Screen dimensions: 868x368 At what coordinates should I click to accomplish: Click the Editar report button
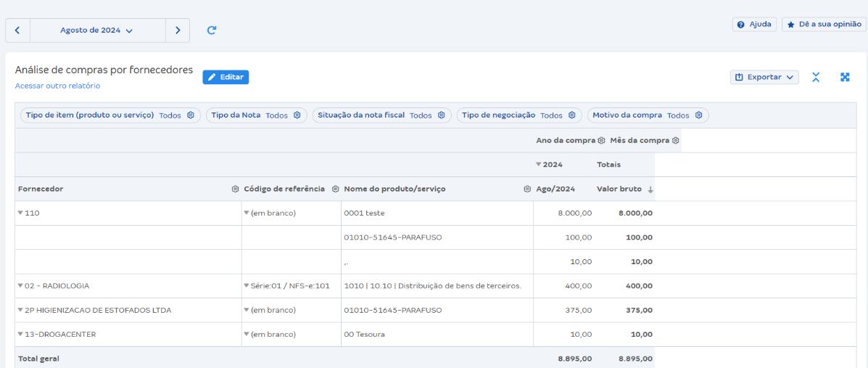[x=226, y=77]
